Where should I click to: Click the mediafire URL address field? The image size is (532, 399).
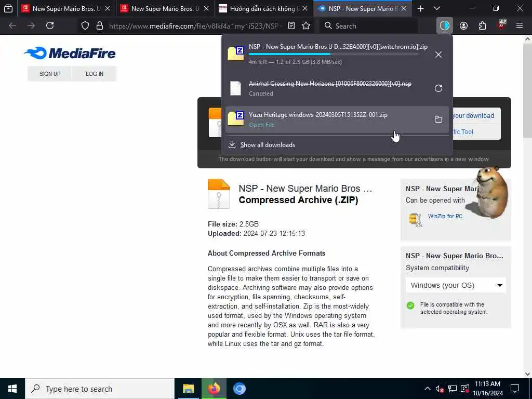pyautogui.click(x=195, y=26)
